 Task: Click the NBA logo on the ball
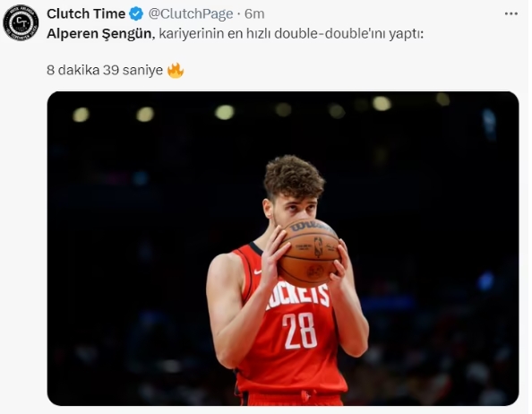[x=318, y=247]
